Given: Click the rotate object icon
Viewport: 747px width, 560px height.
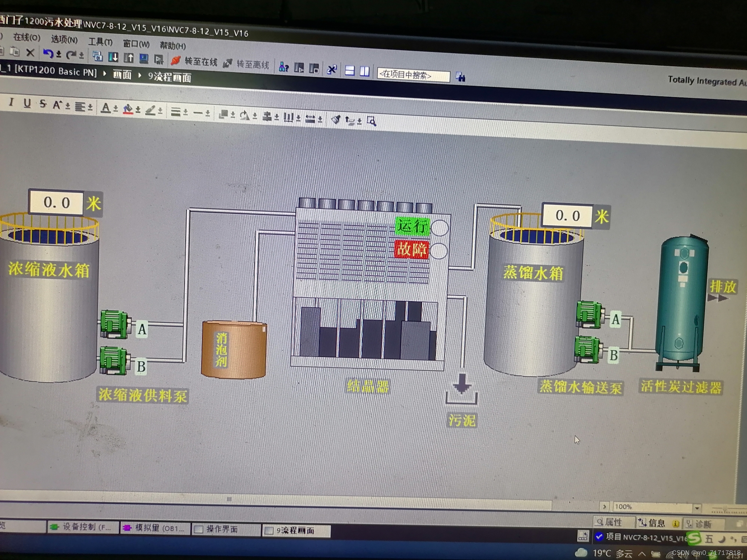Looking at the screenshot, I should pyautogui.click(x=245, y=115).
